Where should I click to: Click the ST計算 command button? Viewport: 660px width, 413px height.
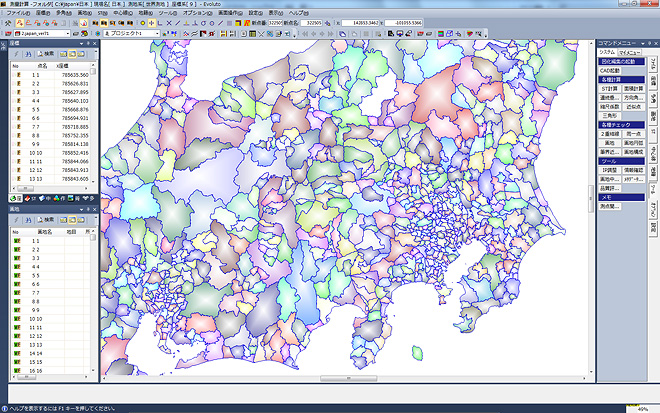click(609, 89)
